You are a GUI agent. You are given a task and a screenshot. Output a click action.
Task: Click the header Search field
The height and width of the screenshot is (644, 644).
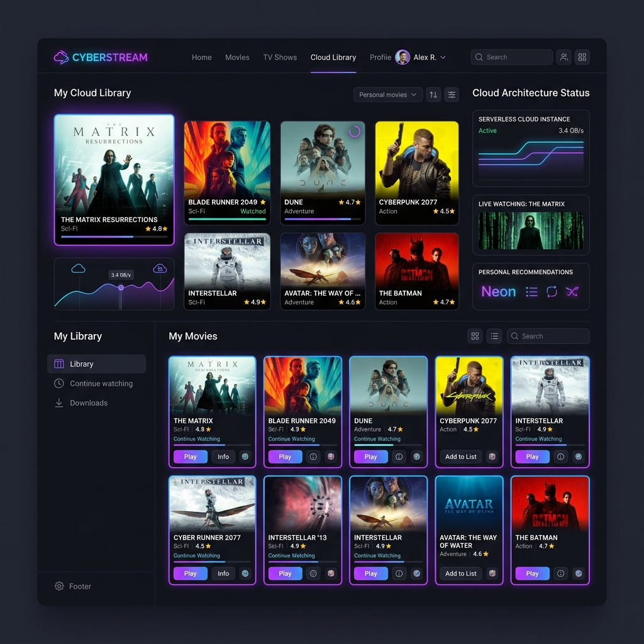[x=511, y=57]
